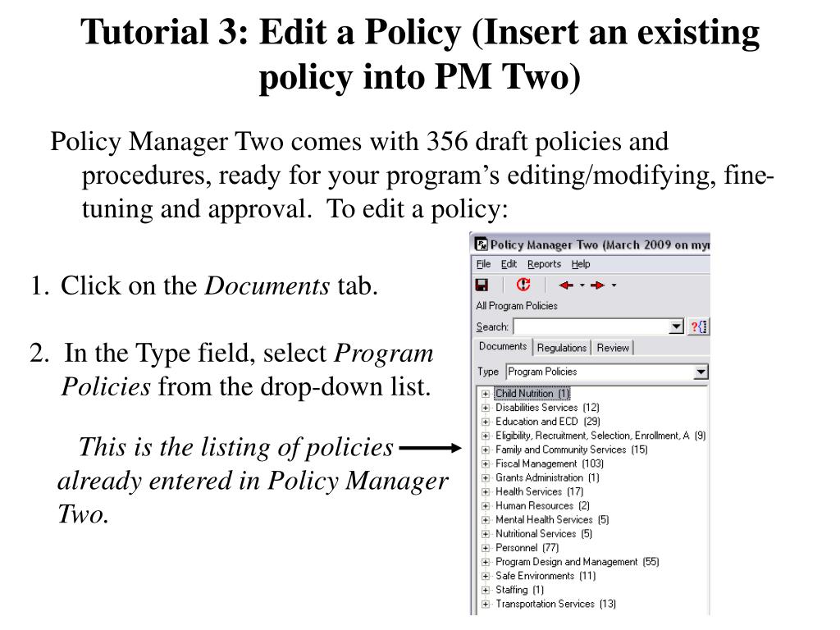Open the Help menu
This screenshot has width=840, height=630.
(580, 264)
